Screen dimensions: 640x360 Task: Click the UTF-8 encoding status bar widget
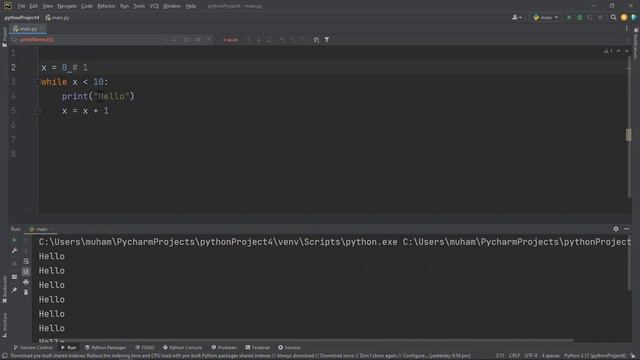coord(531,356)
